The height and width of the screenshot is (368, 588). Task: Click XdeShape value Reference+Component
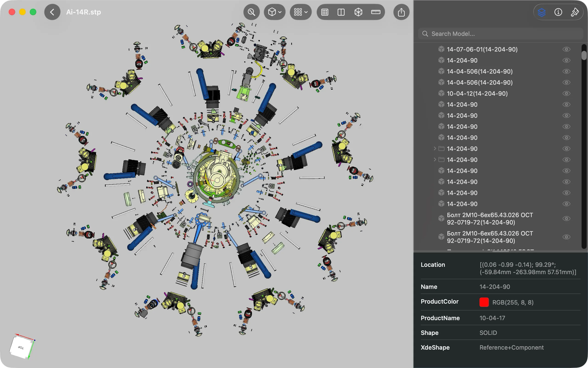[x=512, y=347]
